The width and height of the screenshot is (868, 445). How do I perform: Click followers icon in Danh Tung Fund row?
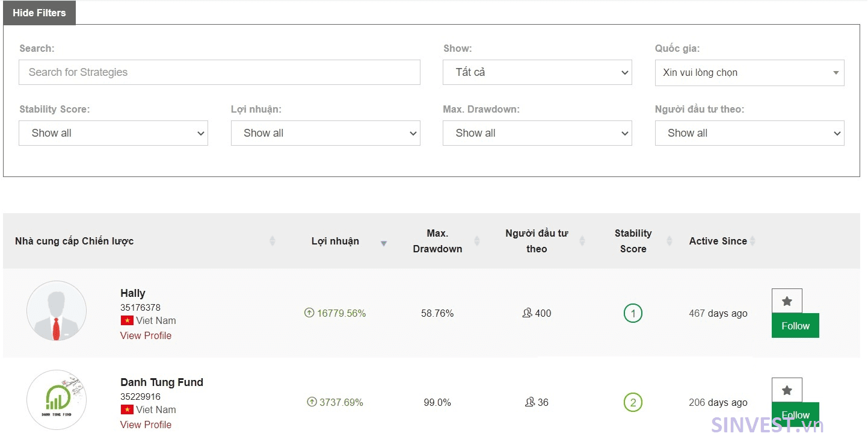click(530, 402)
